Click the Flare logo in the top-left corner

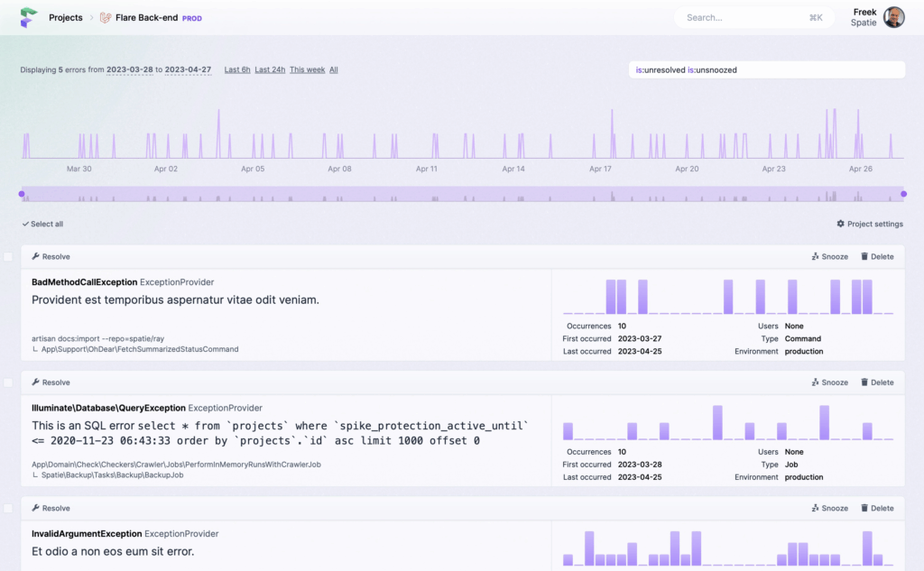tap(26, 17)
